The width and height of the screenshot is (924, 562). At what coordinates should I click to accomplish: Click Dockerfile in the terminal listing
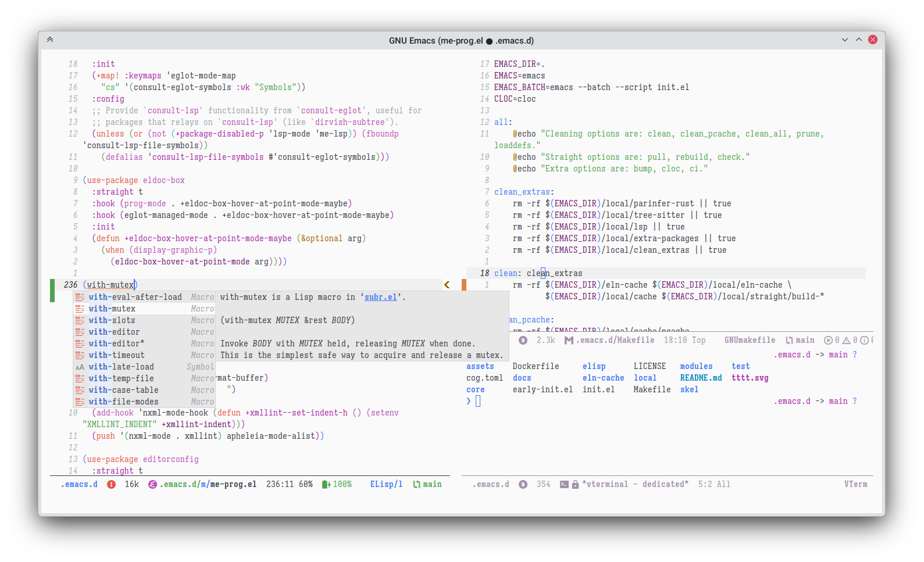point(536,366)
